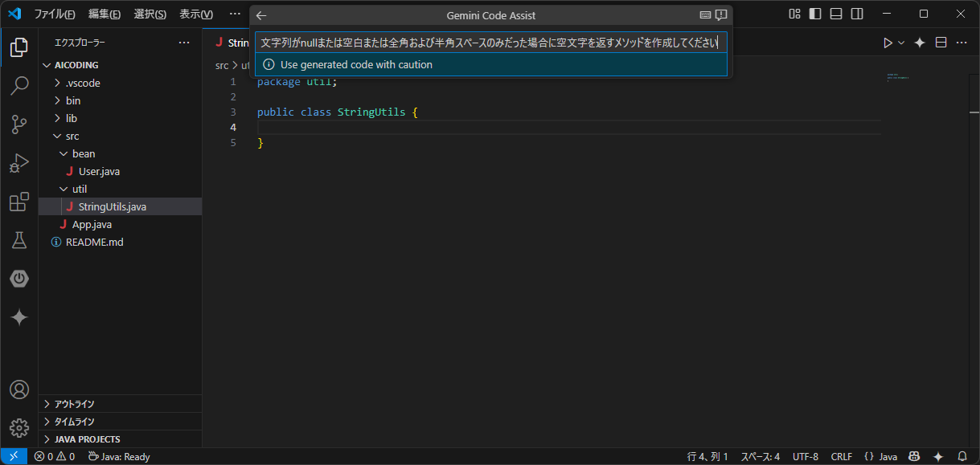This screenshot has height=465, width=980.
Task: Toggle the Secondary Side Bar
Action: (856, 14)
